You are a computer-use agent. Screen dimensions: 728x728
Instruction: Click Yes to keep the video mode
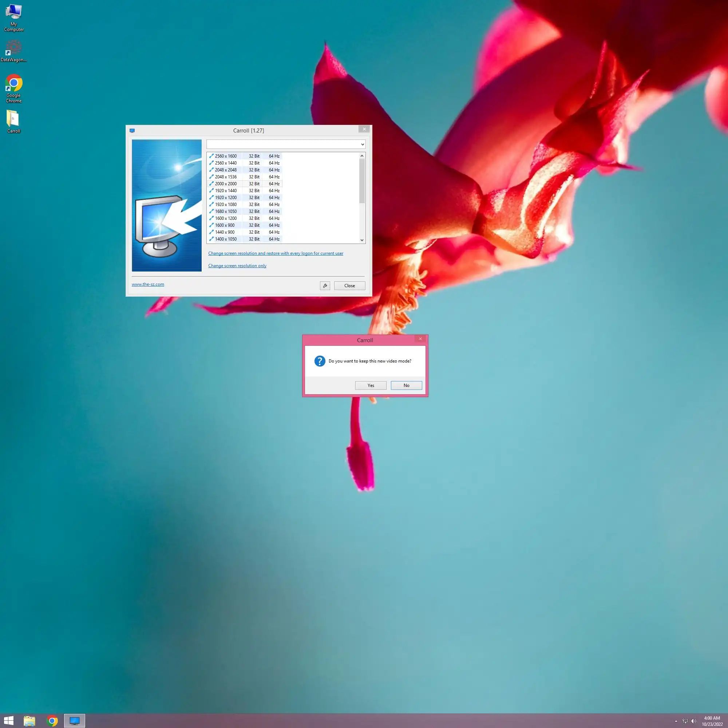tap(371, 385)
